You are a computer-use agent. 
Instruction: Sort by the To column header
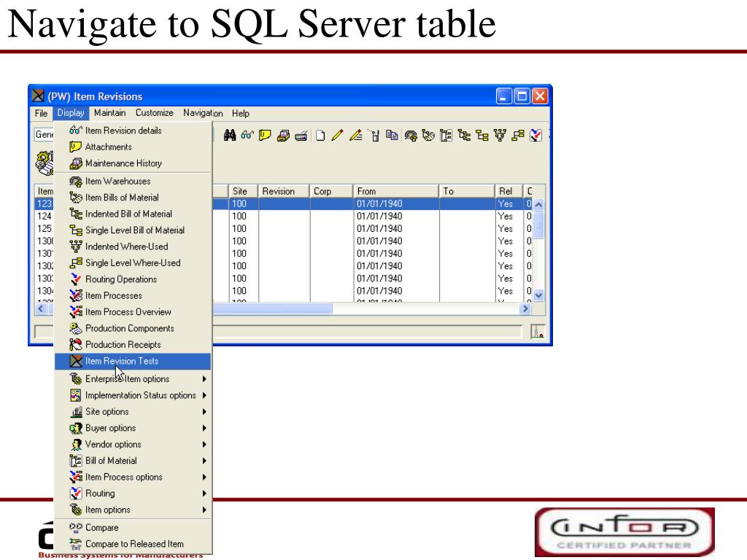pos(468,191)
